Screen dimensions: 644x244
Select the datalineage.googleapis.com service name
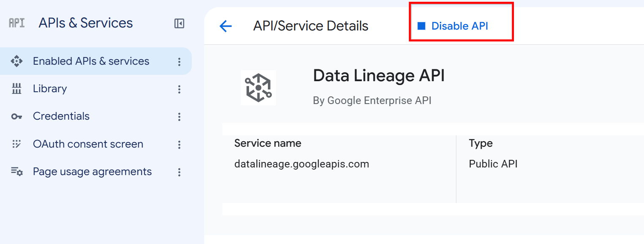[x=302, y=164]
